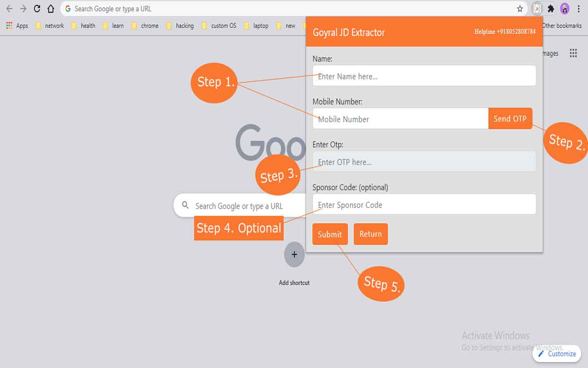Go to the Home page icon
Image resolution: width=588 pixels, height=368 pixels.
point(51,9)
